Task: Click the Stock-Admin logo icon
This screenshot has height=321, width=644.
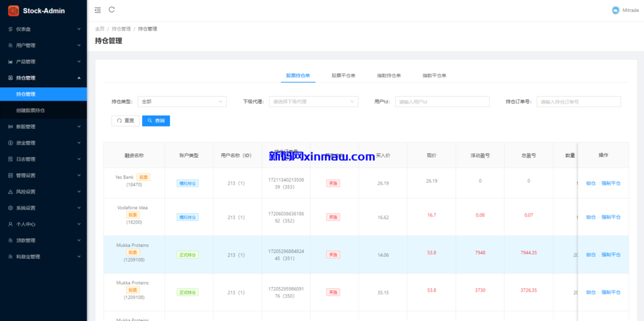Action: 13,10
